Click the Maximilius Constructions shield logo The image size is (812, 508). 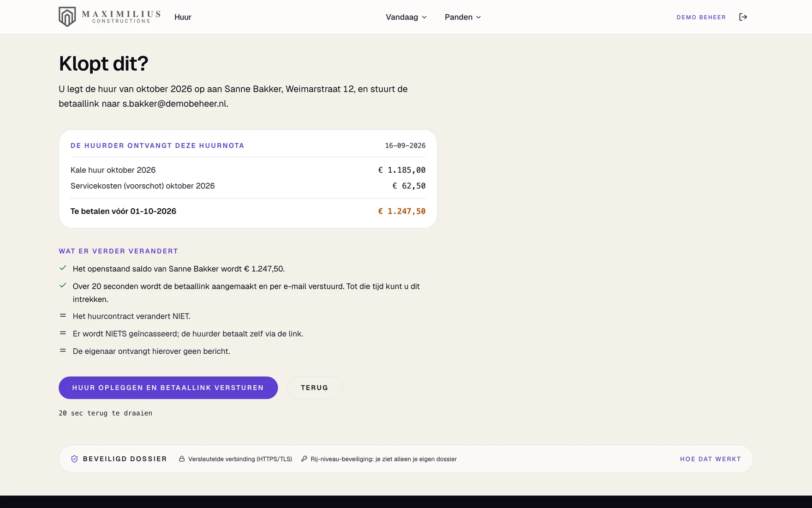(67, 17)
